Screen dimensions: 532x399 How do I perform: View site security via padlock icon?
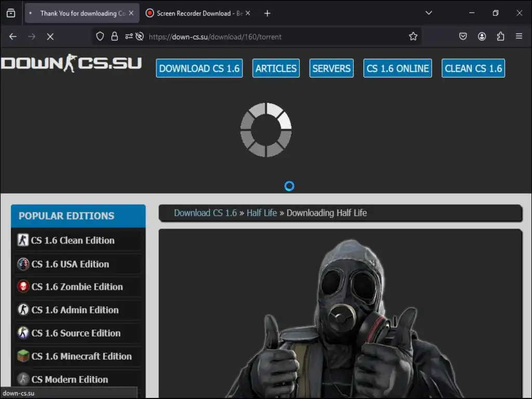pyautogui.click(x=115, y=36)
